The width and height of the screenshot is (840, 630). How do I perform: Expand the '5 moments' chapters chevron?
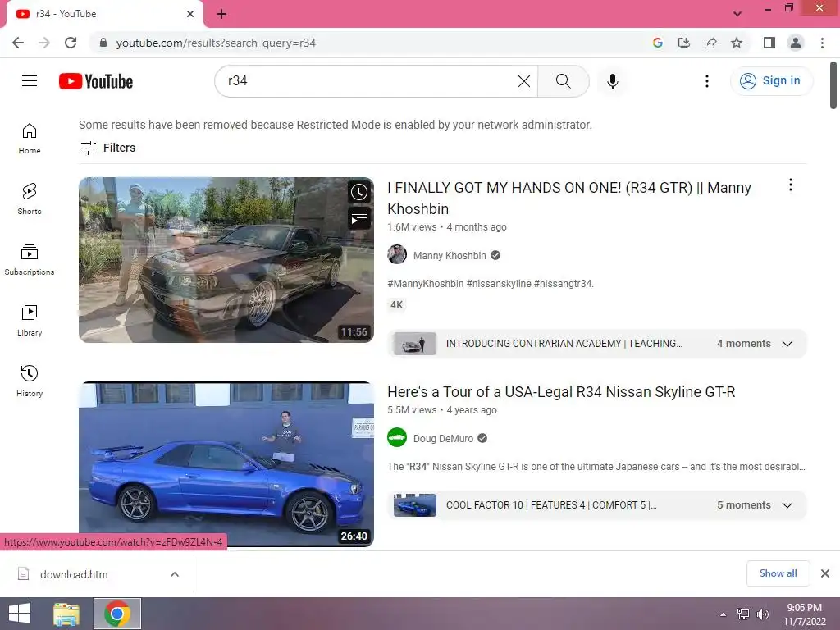(787, 505)
